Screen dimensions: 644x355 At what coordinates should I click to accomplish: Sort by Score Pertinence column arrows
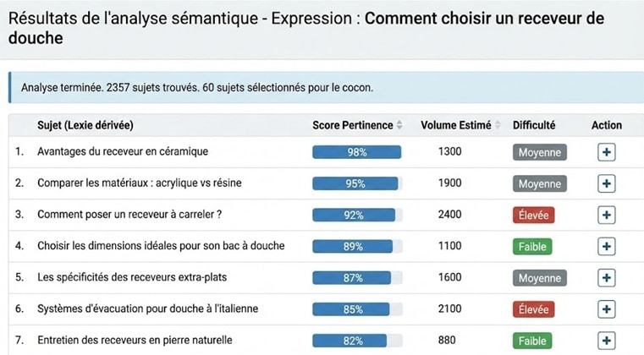399,125
